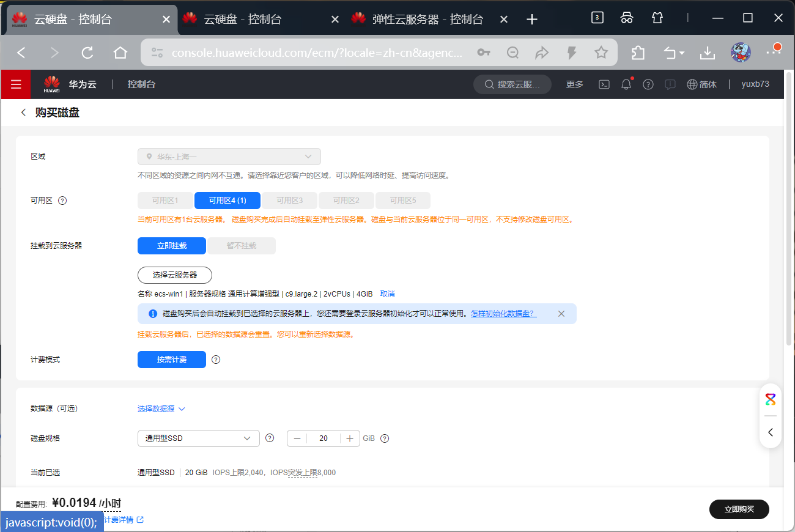The image size is (795, 532).
Task: Select 可用区3 availability zone
Action: pos(290,201)
